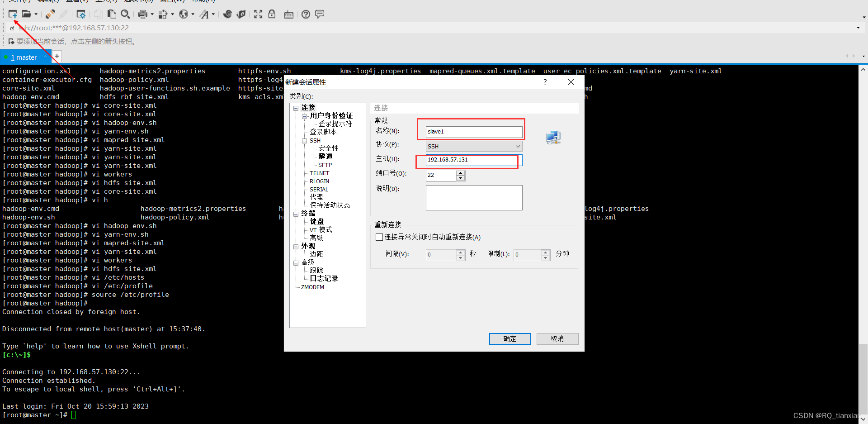The image size is (868, 424).
Task: Collapse the 终端 tree node
Action: tap(296, 214)
